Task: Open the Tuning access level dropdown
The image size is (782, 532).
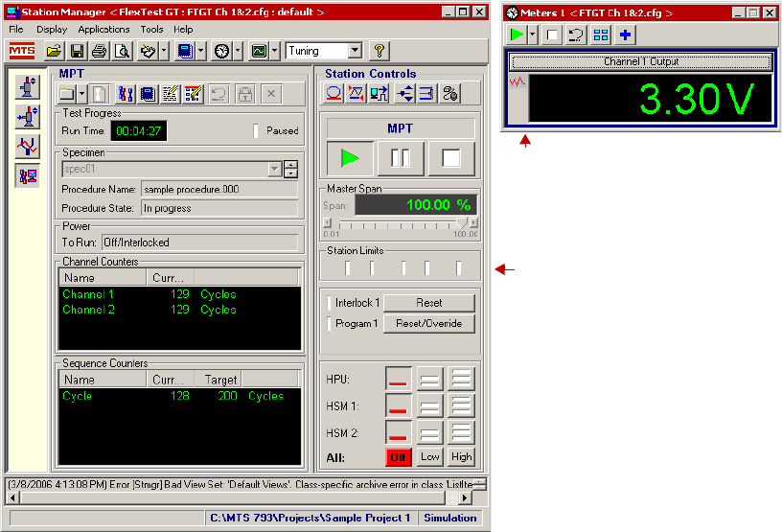Action: [x=355, y=51]
